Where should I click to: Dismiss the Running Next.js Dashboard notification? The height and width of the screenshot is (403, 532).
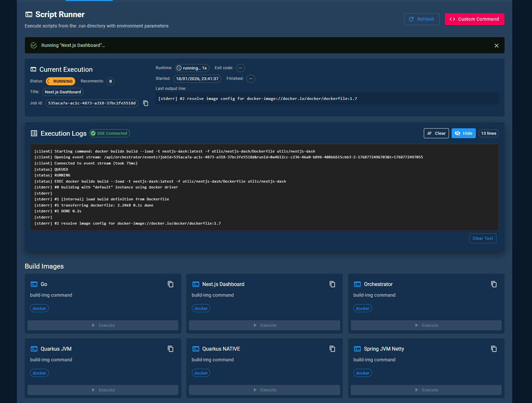click(x=496, y=45)
